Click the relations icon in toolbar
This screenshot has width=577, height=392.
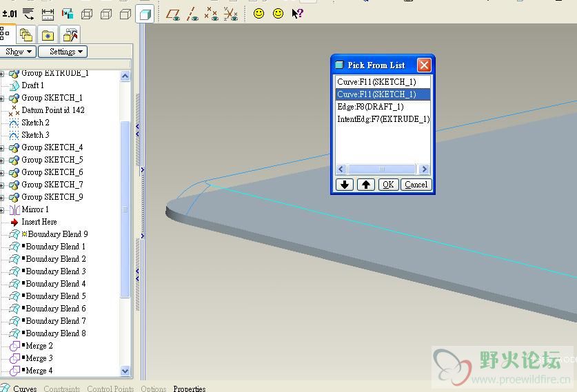pos(28,14)
